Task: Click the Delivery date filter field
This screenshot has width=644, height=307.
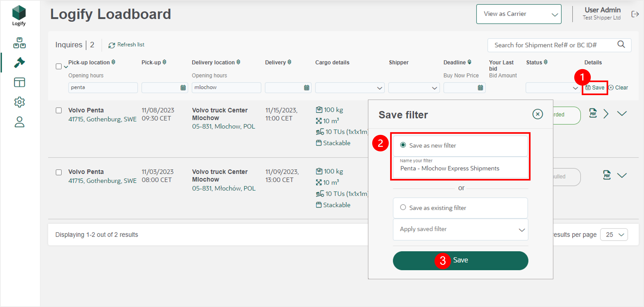Action: point(288,88)
